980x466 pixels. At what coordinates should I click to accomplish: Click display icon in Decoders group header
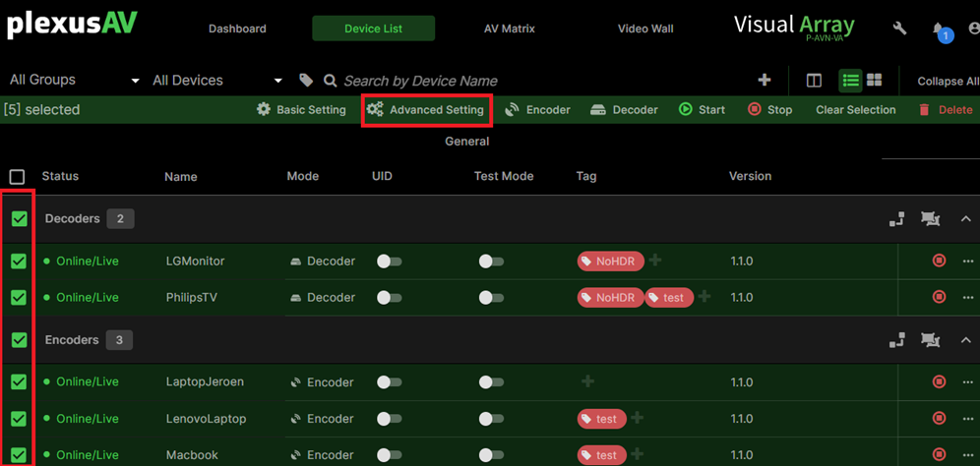[x=930, y=218]
